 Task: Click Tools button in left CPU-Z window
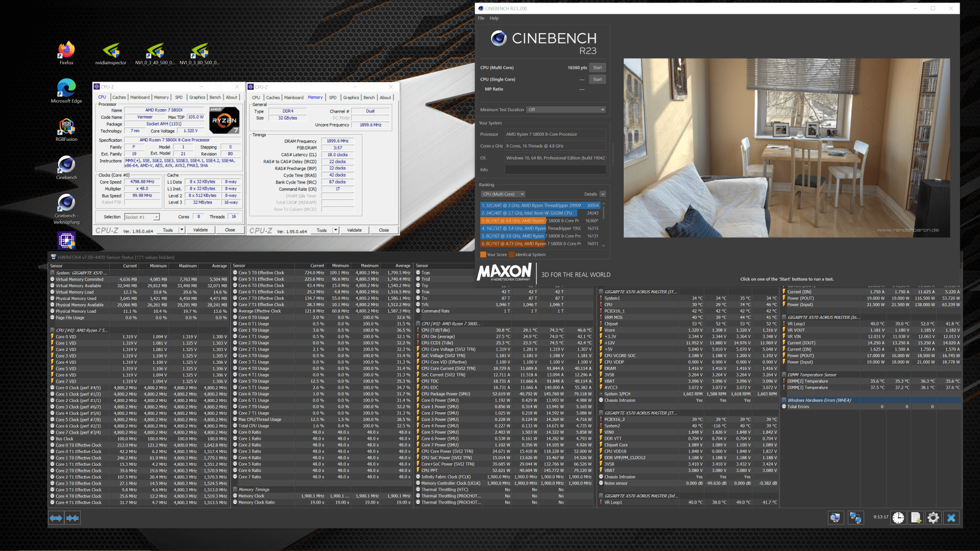(x=168, y=230)
